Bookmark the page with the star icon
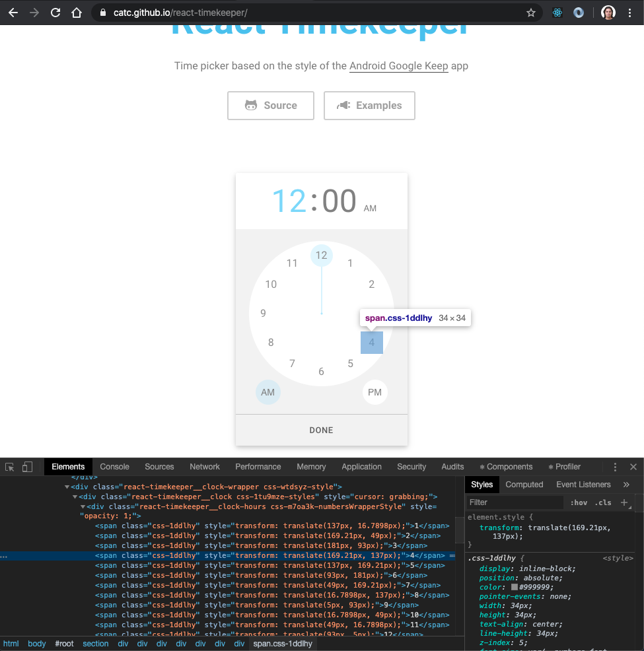The image size is (644, 651). coord(530,13)
